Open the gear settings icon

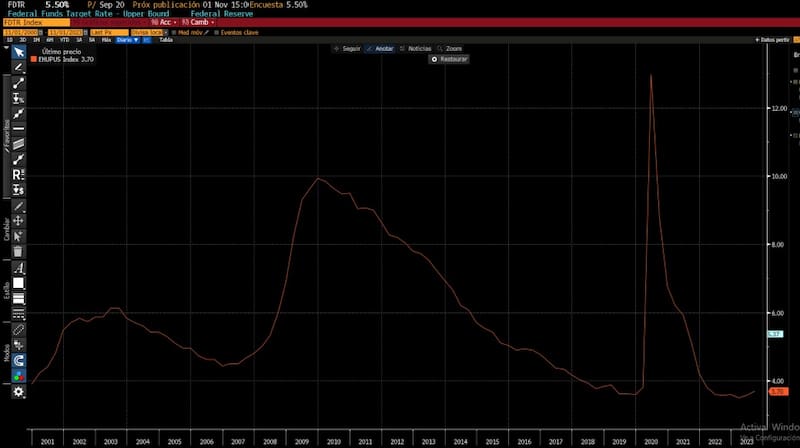18,392
